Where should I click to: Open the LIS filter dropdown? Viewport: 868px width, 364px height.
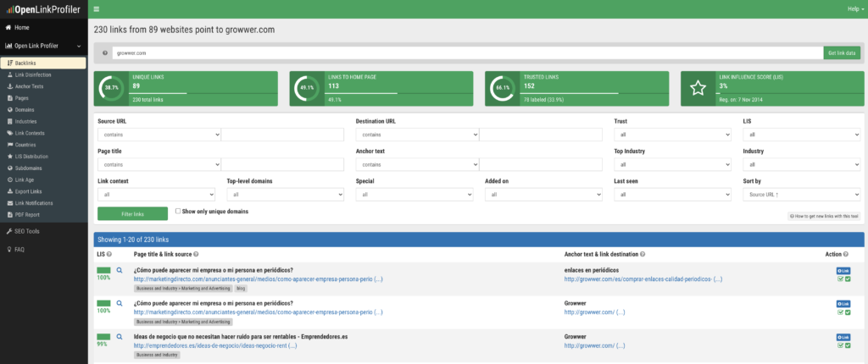tap(802, 135)
